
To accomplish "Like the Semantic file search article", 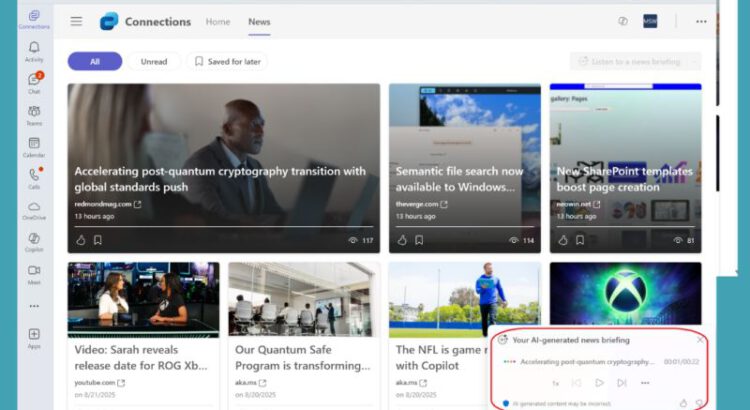I will click(x=402, y=240).
